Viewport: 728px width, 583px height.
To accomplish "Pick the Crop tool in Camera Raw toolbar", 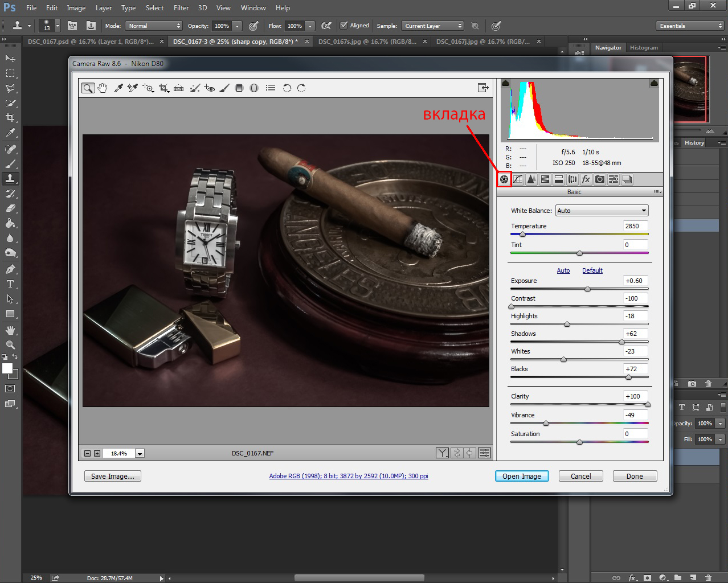I will tap(164, 88).
